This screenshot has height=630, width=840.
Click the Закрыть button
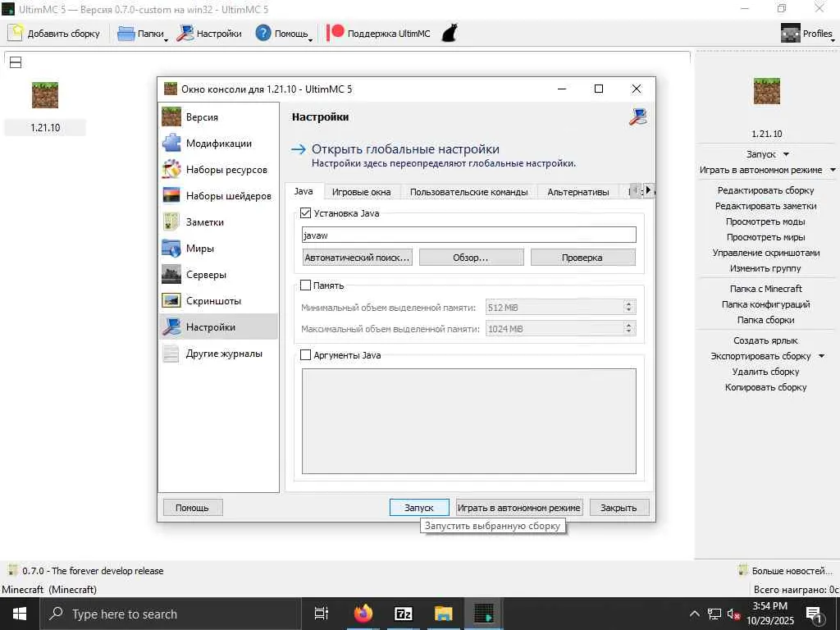pos(619,507)
